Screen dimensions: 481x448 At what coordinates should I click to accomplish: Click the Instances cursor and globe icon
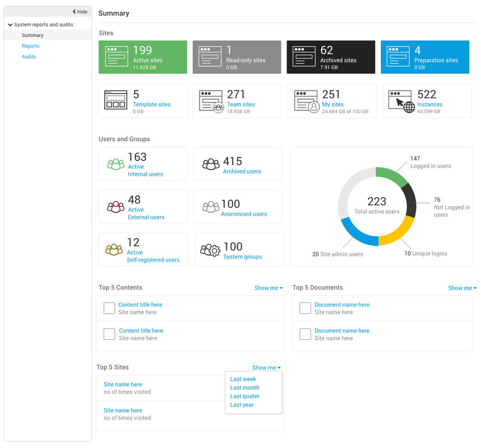pos(401,101)
